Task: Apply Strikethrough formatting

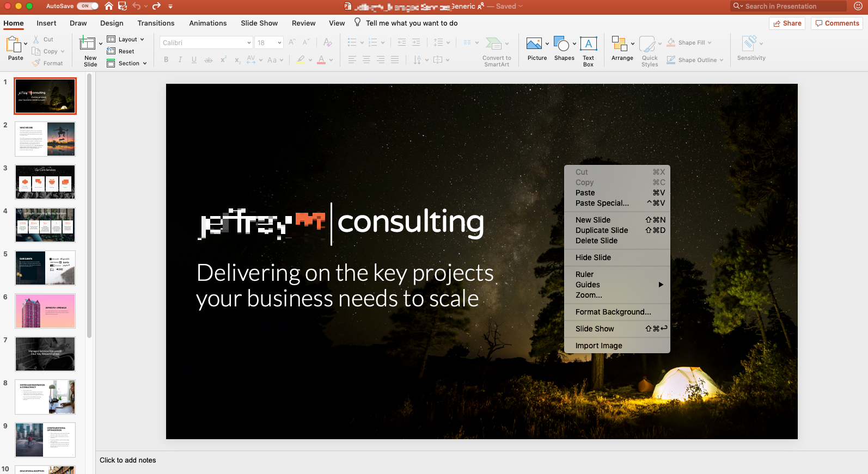Action: (208, 60)
